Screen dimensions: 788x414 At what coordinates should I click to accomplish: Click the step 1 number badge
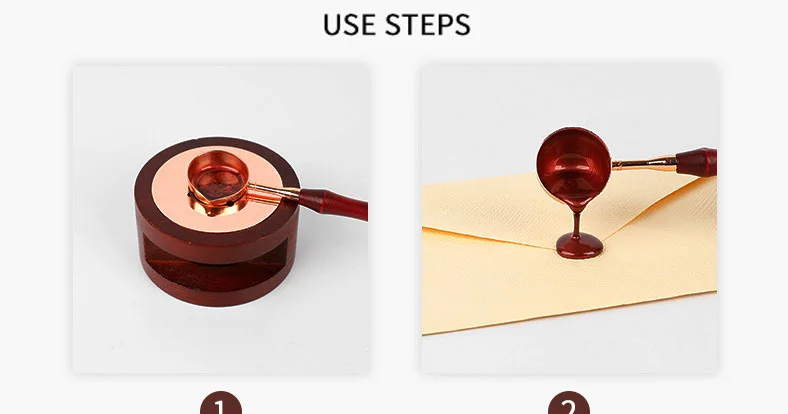click(221, 403)
